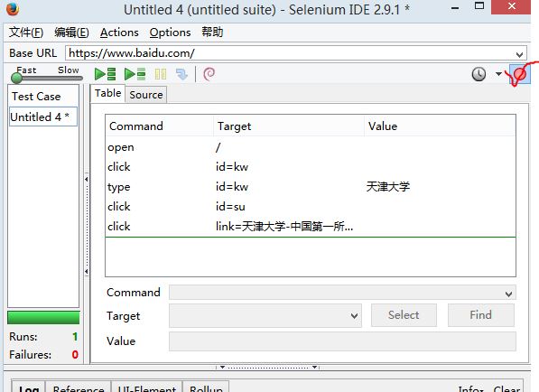Click upper collapse arrow on sidebar splitter
Screen dimensions: 539x392
coord(87,179)
